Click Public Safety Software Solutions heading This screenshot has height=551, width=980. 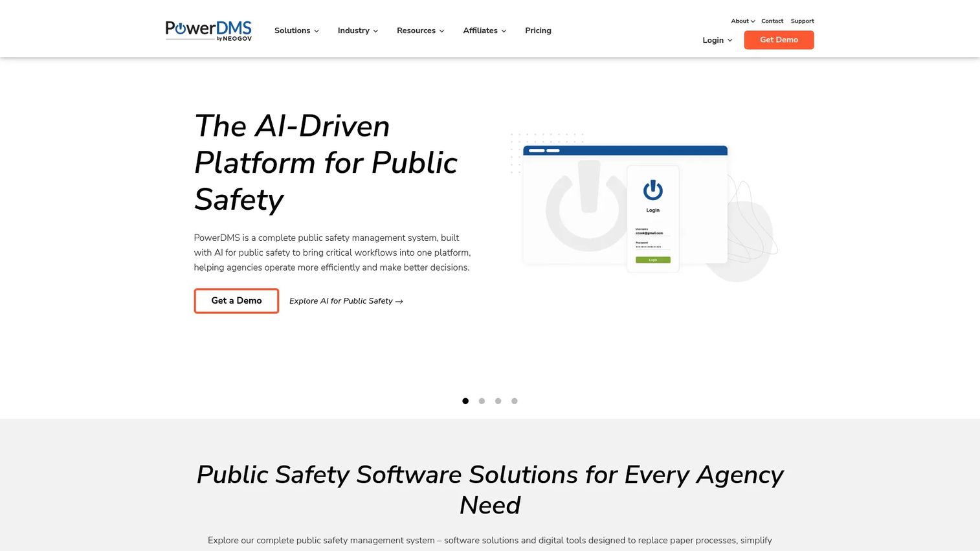pyautogui.click(x=490, y=489)
